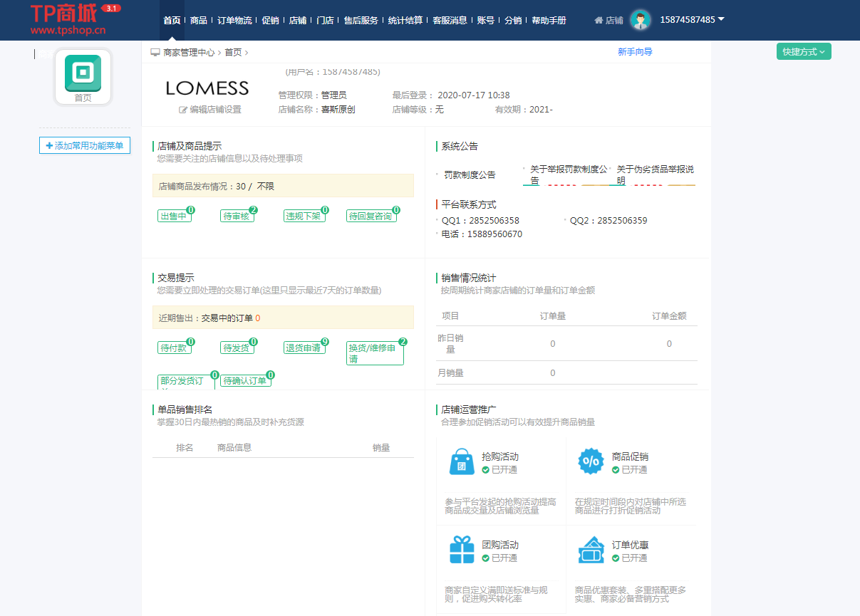860x616 pixels.
Task: Open the 快捷方式 dropdown
Action: pos(803,51)
